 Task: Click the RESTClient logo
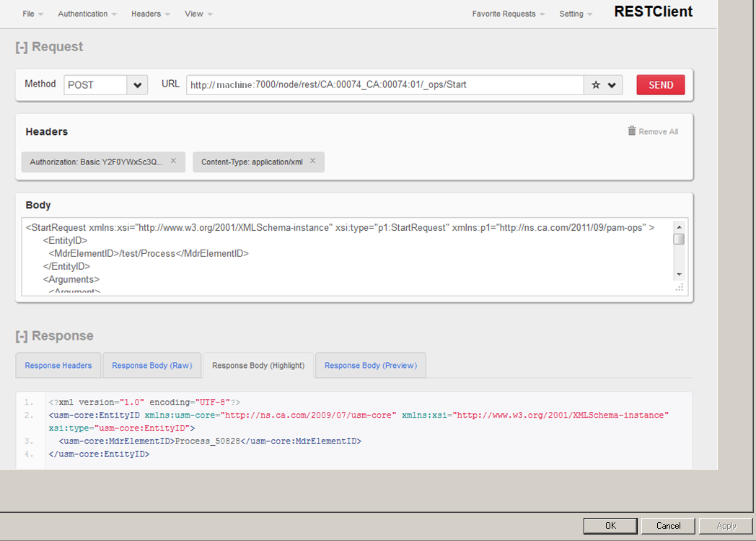(x=652, y=12)
